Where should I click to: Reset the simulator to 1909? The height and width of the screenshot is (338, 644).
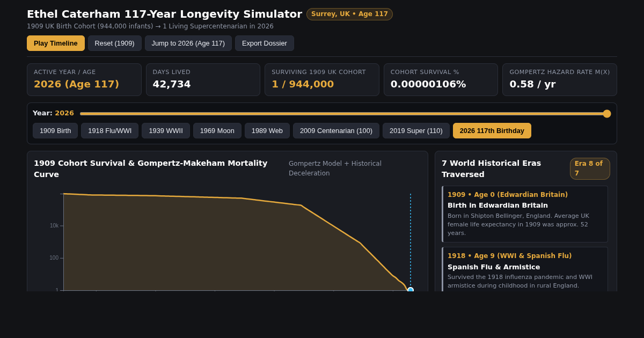tap(115, 43)
